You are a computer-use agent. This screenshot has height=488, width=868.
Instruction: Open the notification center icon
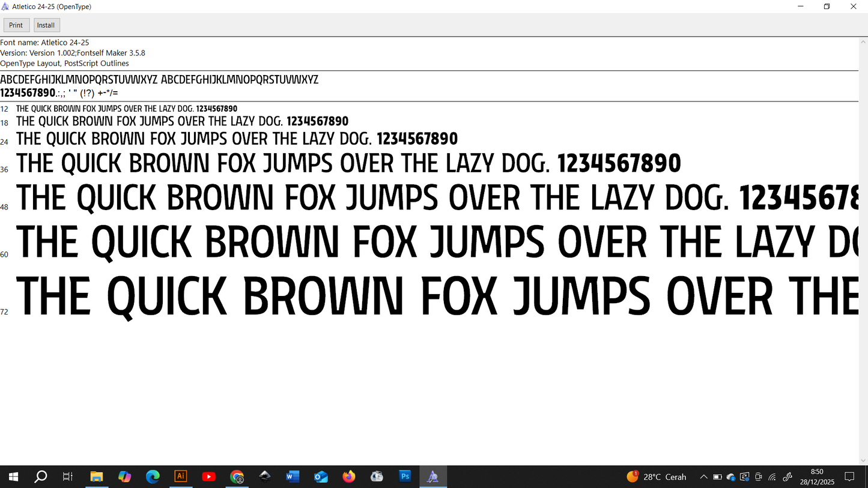coord(849,477)
